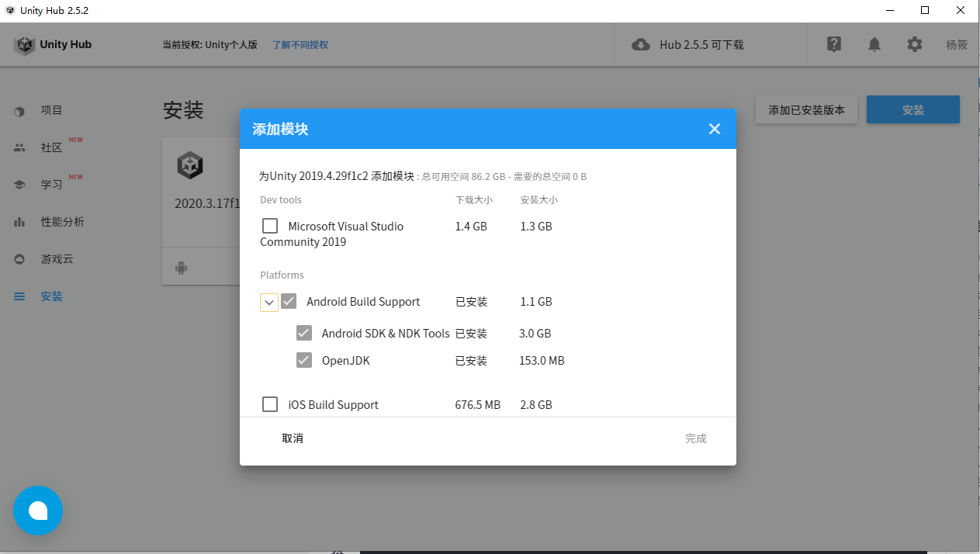Open 社区 section in sidebar
Screen dimensions: 980x554
[51, 147]
